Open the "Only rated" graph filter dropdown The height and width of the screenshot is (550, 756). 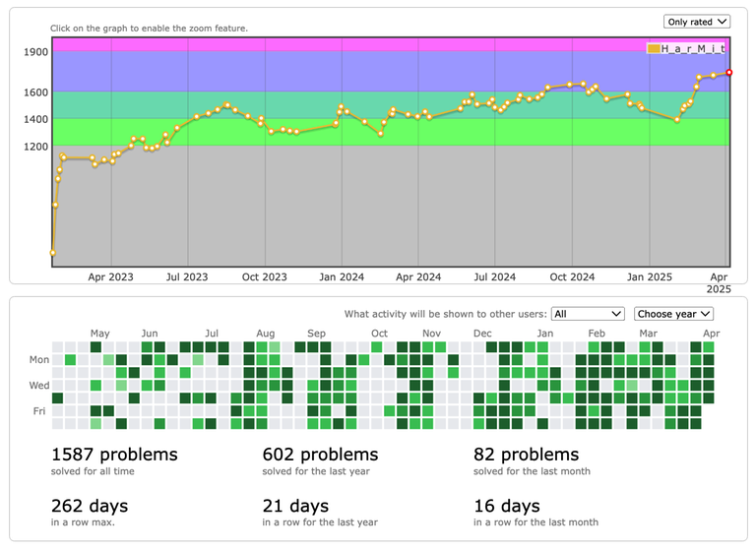[697, 22]
